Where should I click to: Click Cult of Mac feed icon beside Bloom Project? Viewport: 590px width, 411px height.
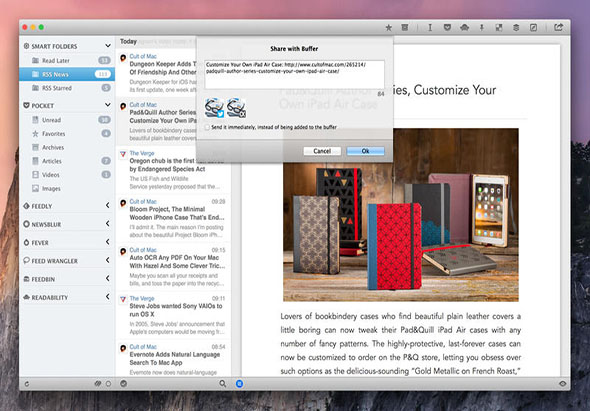coord(123,203)
